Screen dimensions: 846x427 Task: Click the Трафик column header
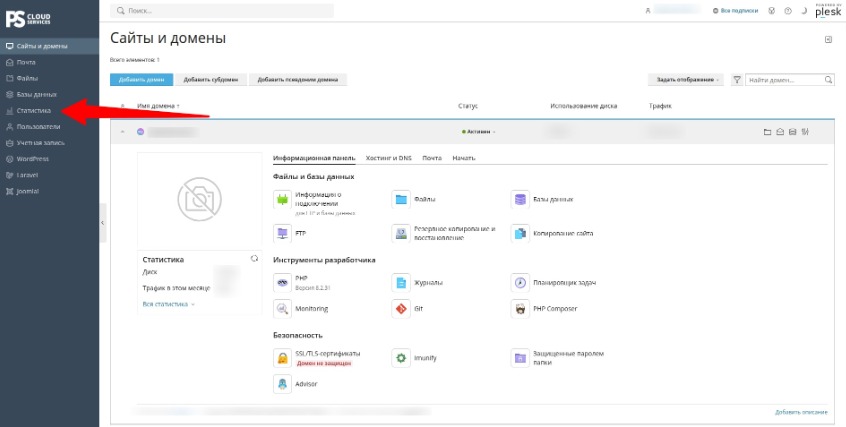(660, 106)
